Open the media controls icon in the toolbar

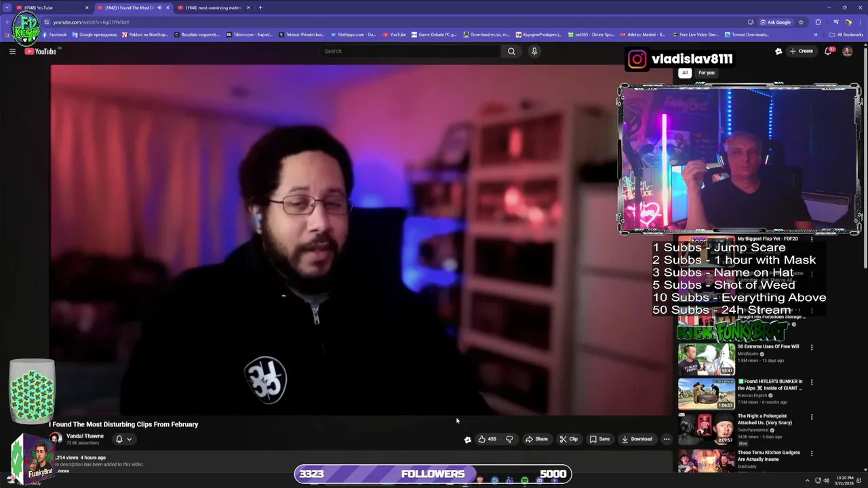tap(836, 22)
